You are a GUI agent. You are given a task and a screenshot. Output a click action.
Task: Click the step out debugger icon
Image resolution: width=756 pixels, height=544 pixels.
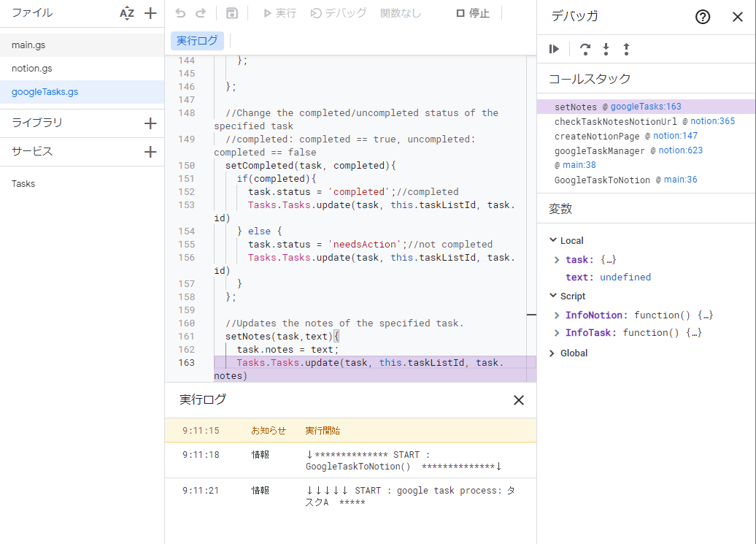tap(626, 49)
